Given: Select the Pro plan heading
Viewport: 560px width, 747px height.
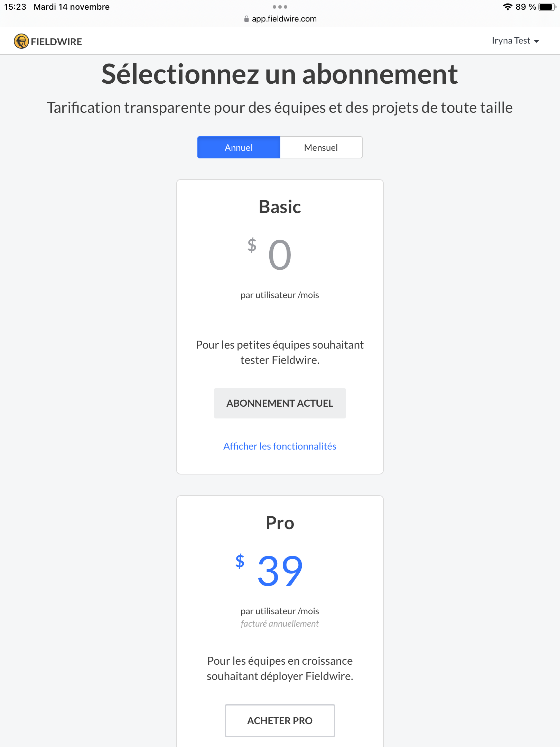Looking at the screenshot, I should tap(280, 523).
